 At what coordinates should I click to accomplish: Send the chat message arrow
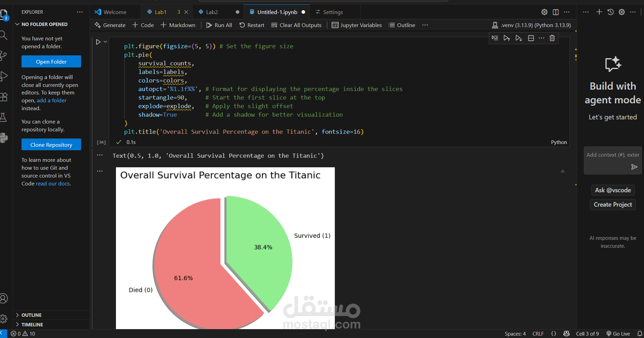(634, 167)
